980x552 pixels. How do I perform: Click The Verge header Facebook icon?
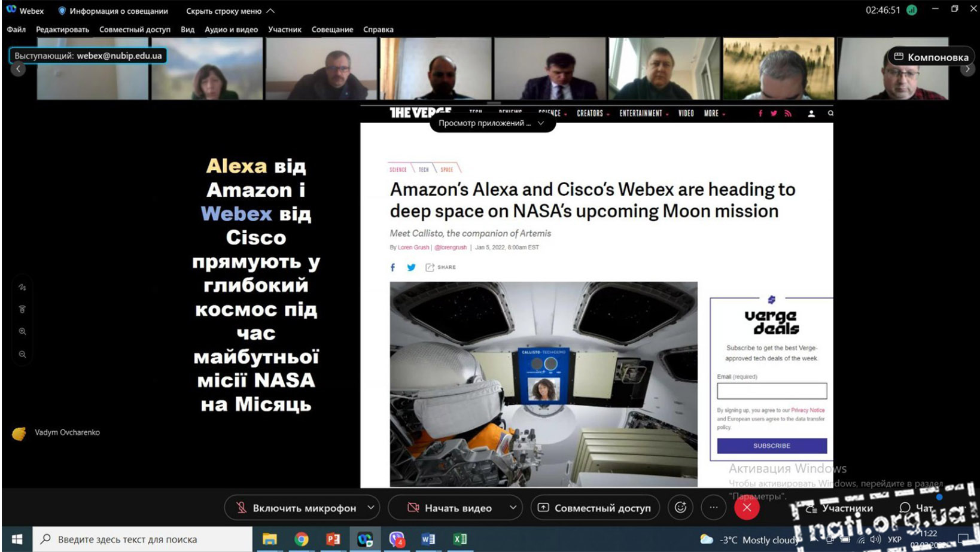point(760,113)
